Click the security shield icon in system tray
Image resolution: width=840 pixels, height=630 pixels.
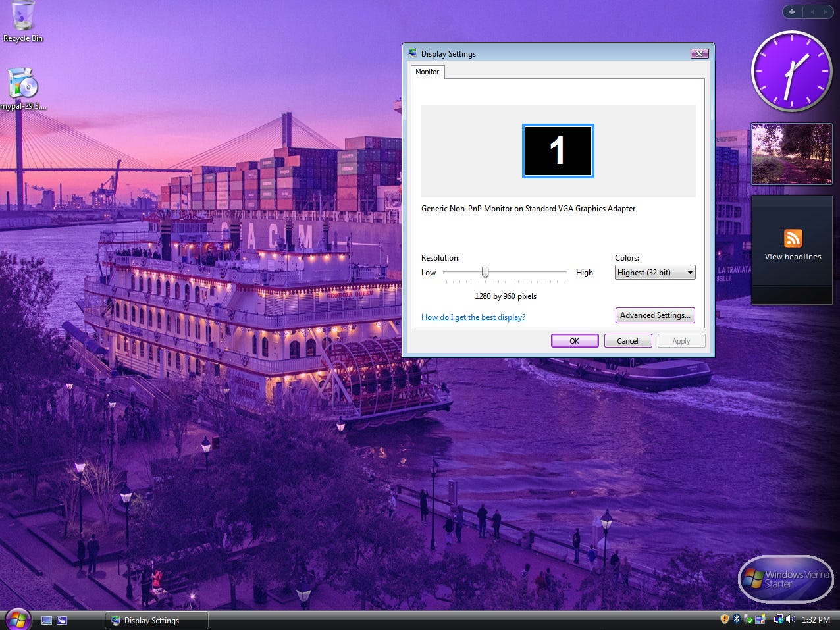(724, 619)
